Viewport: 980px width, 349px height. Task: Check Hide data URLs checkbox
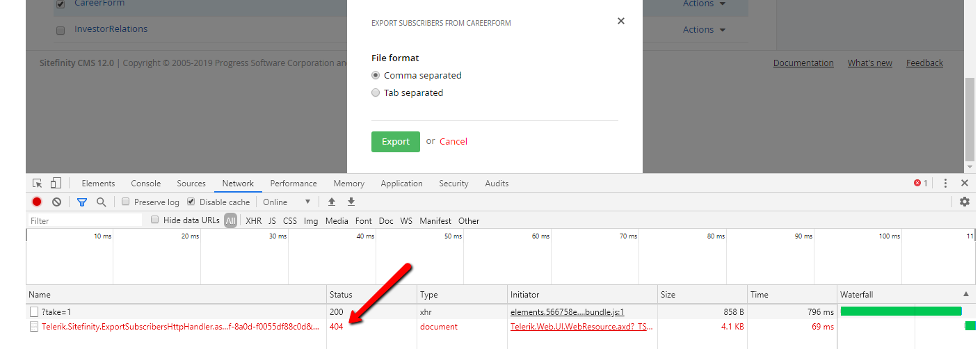[x=155, y=220]
